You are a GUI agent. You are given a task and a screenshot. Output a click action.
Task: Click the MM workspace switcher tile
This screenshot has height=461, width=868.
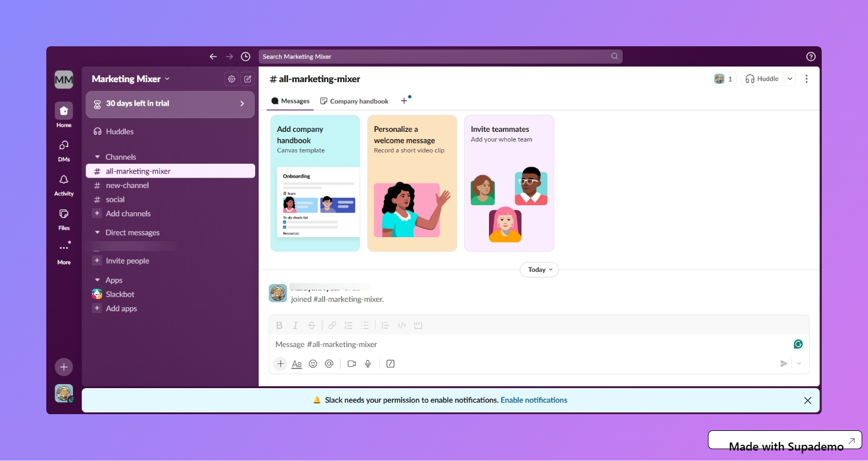[x=64, y=79]
